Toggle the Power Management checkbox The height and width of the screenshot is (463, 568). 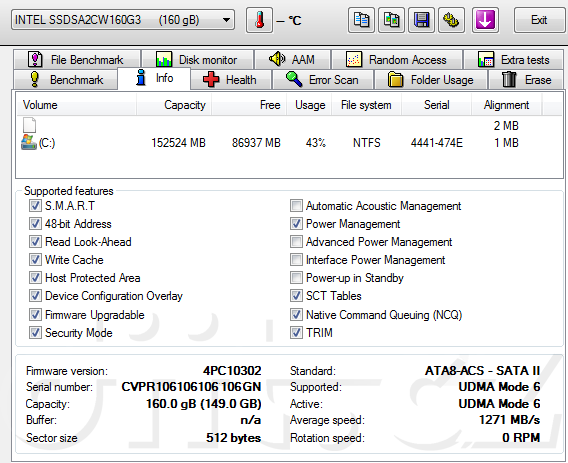296,224
